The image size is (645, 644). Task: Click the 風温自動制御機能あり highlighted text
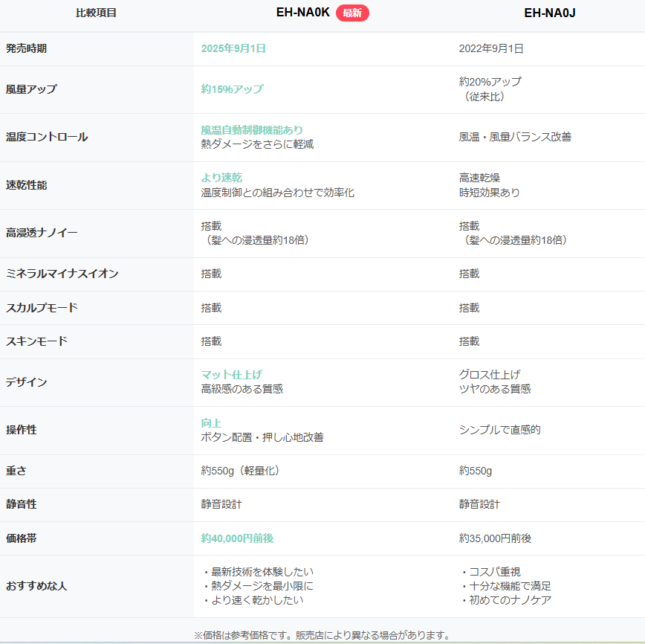tap(252, 130)
